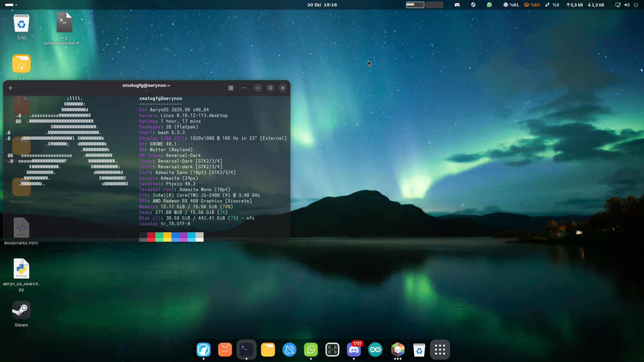This screenshot has height=362, width=644.
Task: Click the CPU line showing Intel Core i5-2400
Action: pyautogui.click(x=200, y=195)
